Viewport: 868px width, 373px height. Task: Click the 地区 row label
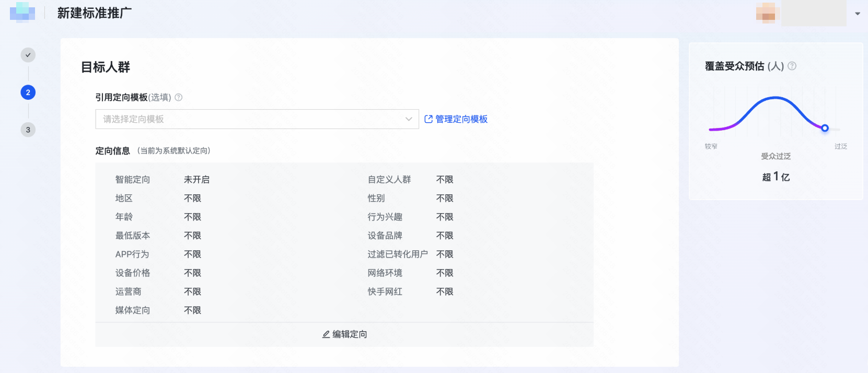pyautogui.click(x=124, y=199)
